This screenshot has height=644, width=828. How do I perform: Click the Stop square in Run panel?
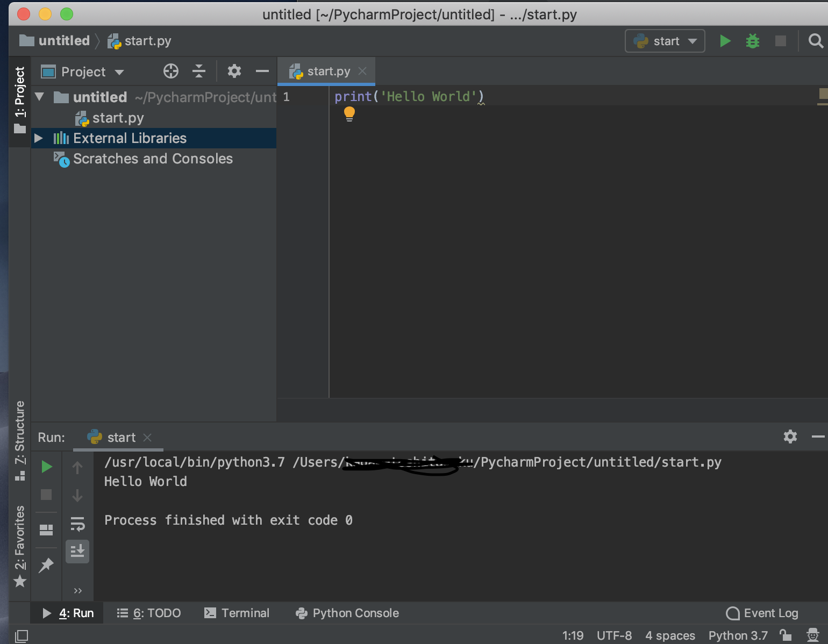(47, 495)
